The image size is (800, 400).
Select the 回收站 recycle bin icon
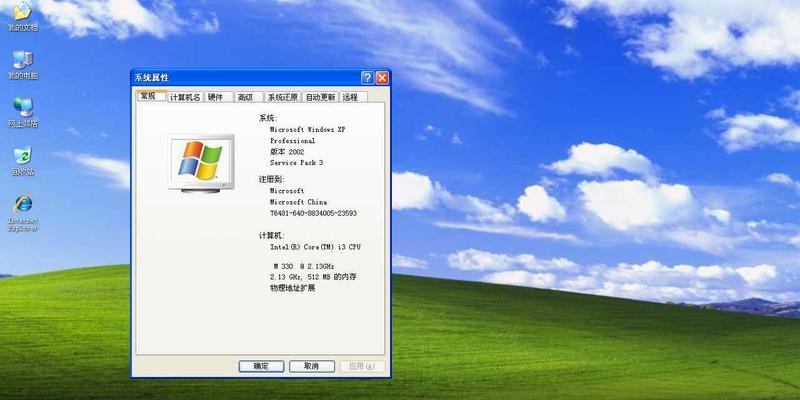click(x=23, y=161)
